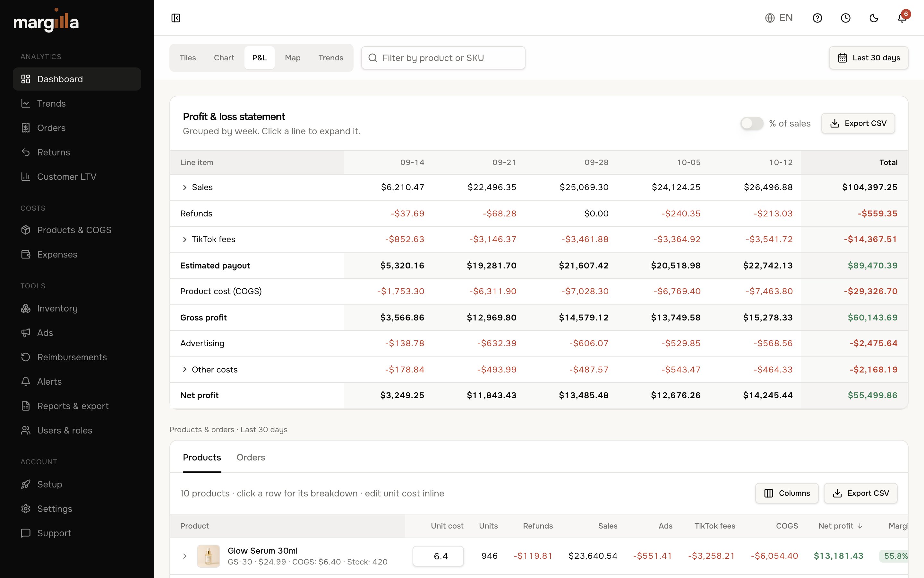
Task: Expand the Sales line item
Action: click(184, 187)
